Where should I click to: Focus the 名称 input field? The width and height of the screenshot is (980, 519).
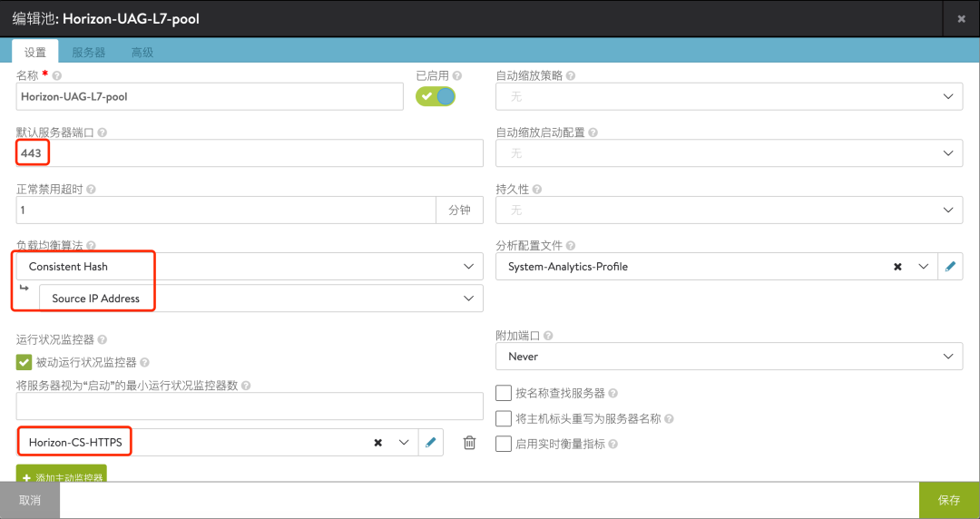tap(210, 96)
